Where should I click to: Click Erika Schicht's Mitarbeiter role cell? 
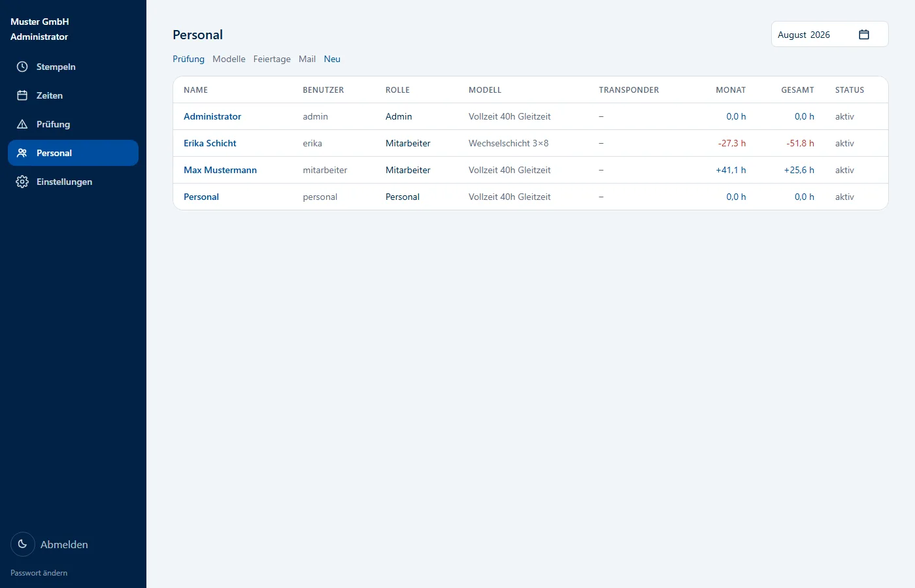[408, 143]
